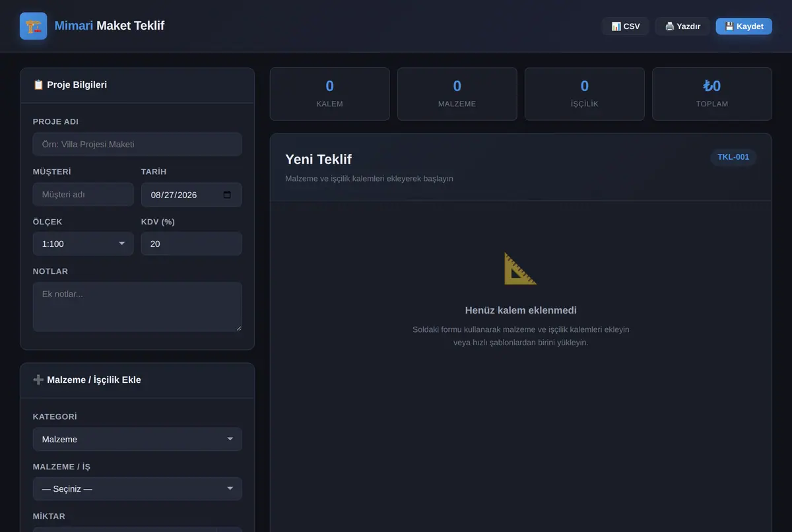Click the crane app logo icon
792x532 pixels.
[x=33, y=26]
